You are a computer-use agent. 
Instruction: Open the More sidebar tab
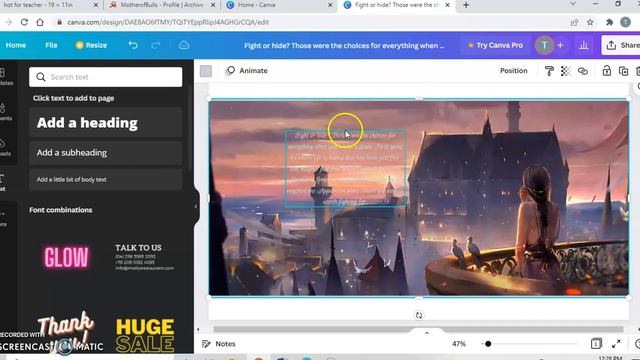(x=3, y=218)
